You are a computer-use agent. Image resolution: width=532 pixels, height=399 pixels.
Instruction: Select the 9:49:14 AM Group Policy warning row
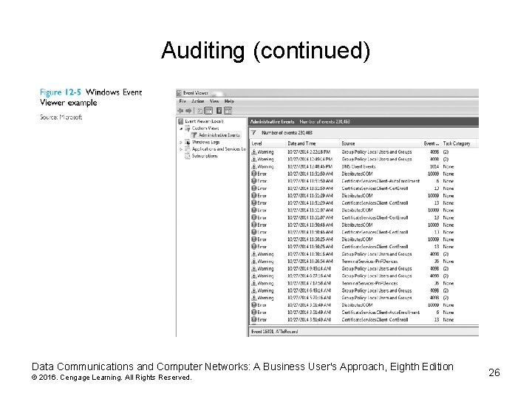click(x=364, y=268)
